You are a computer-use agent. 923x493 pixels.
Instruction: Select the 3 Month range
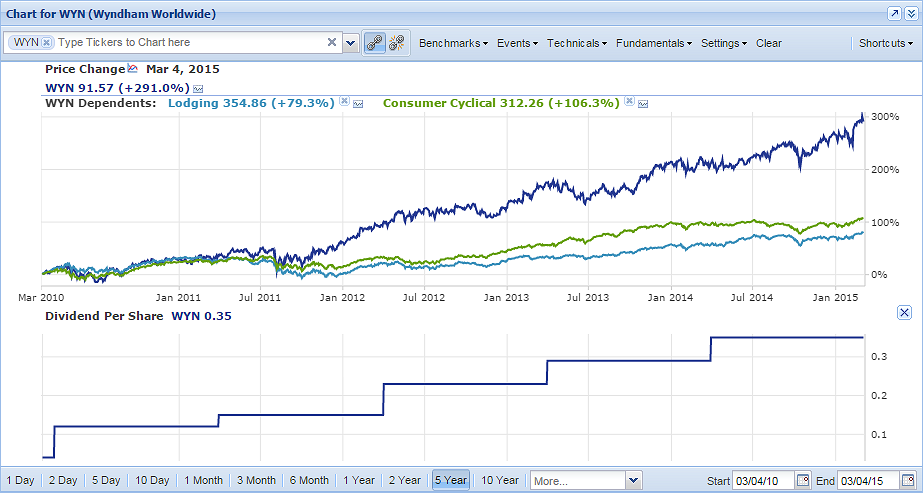pos(256,481)
